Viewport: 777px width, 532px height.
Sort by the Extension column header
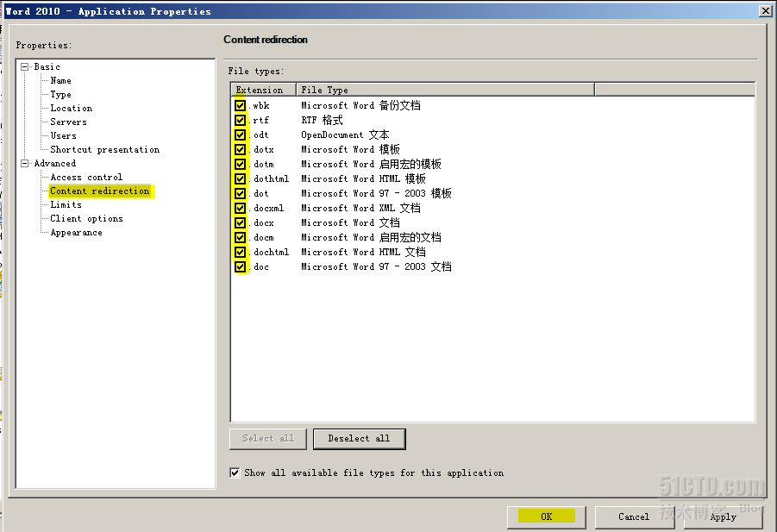(264, 90)
